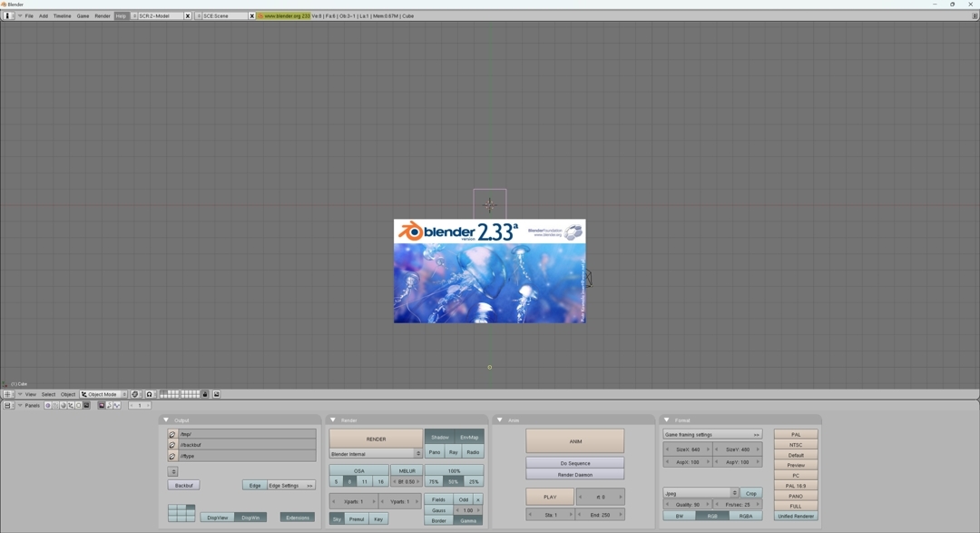Select the Sound block buttons sub-context icon
Viewport: 980px width, 533px height.
[117, 405]
